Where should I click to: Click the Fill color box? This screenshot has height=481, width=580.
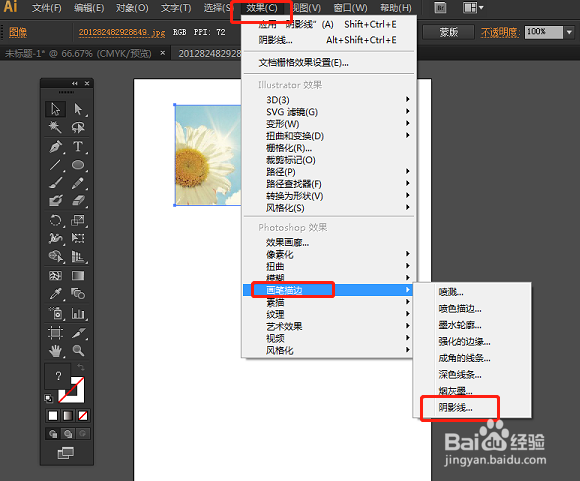pos(58,376)
